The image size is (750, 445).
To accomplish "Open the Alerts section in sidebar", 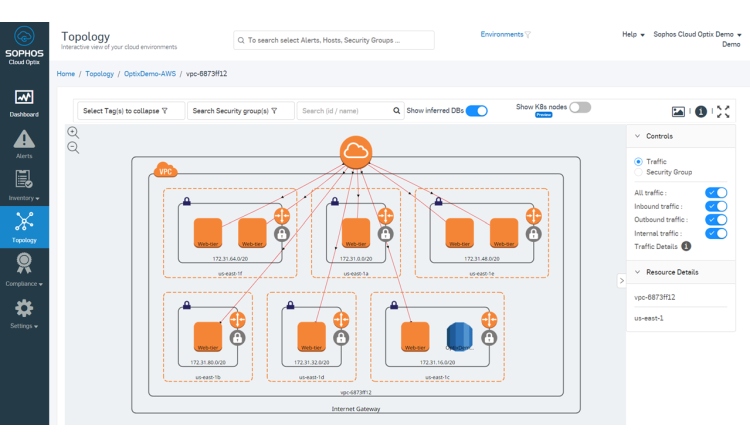I will tap(24, 144).
